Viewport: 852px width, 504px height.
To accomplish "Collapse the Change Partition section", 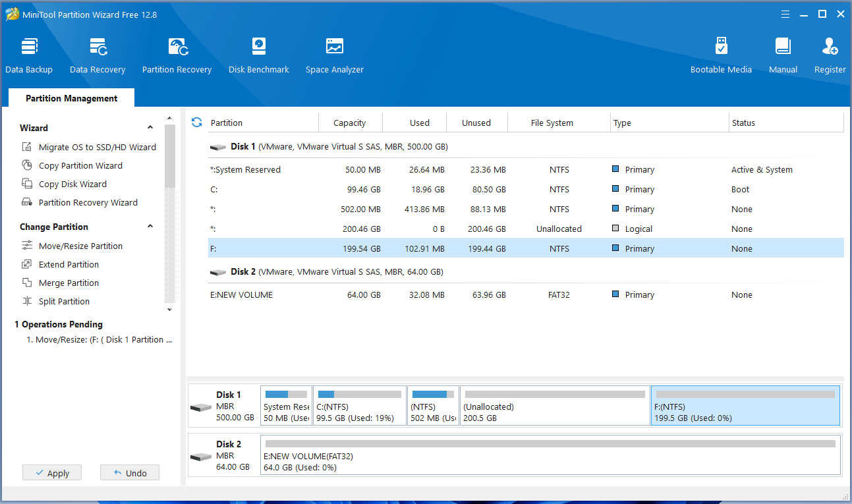I will (150, 227).
